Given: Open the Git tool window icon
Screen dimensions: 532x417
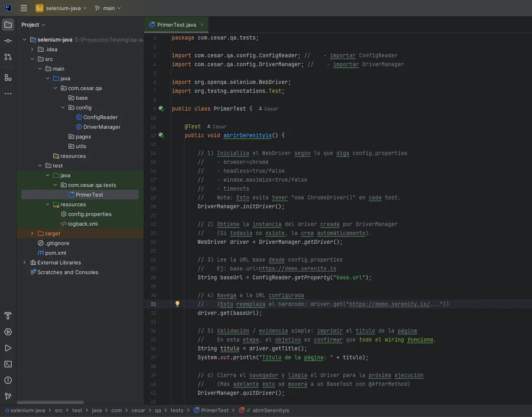Looking at the screenshot, I should point(8,396).
